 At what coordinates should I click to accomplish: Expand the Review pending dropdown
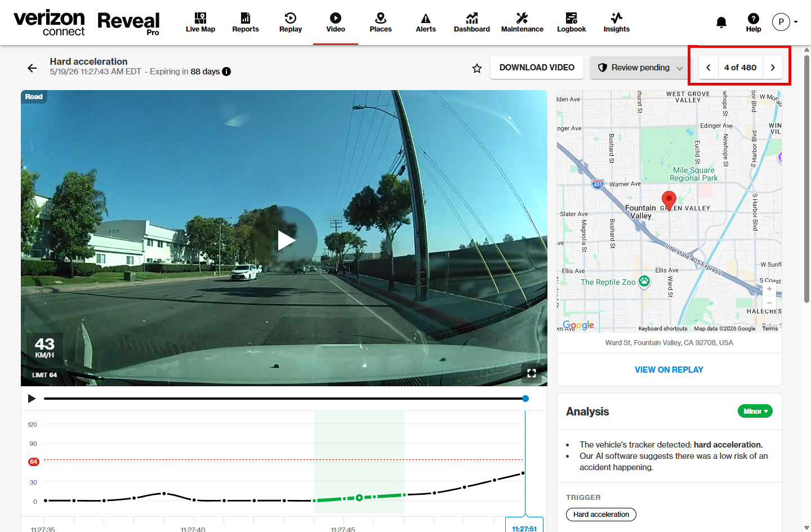(x=640, y=68)
